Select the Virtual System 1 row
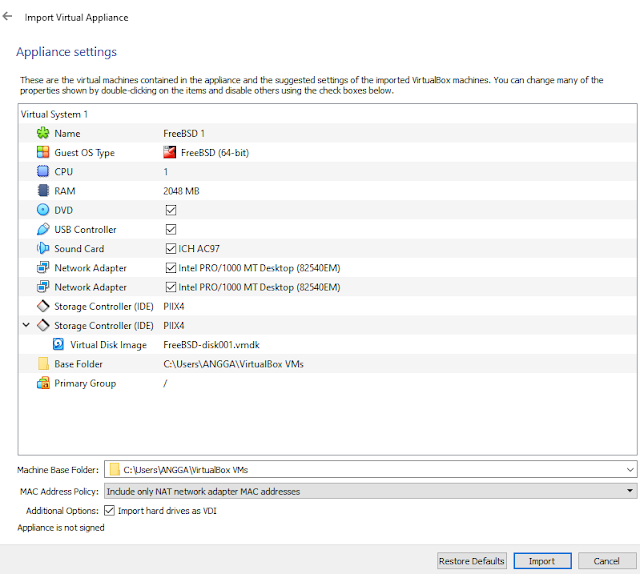The width and height of the screenshot is (640, 574). tap(328, 114)
